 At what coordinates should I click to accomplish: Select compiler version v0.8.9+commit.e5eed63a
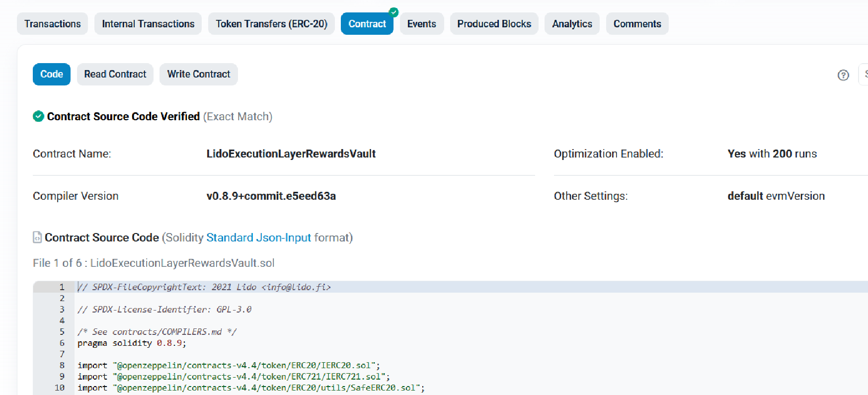(271, 196)
